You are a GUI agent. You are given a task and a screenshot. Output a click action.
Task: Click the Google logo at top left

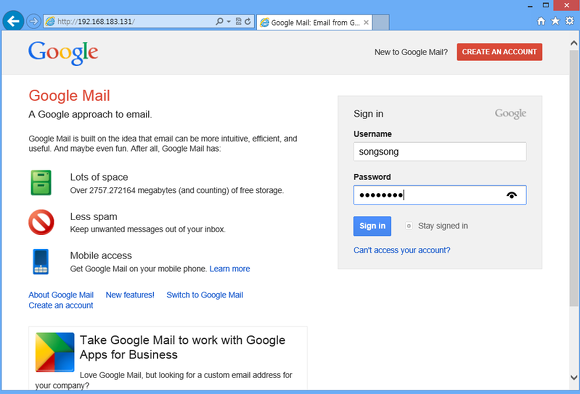click(x=63, y=53)
